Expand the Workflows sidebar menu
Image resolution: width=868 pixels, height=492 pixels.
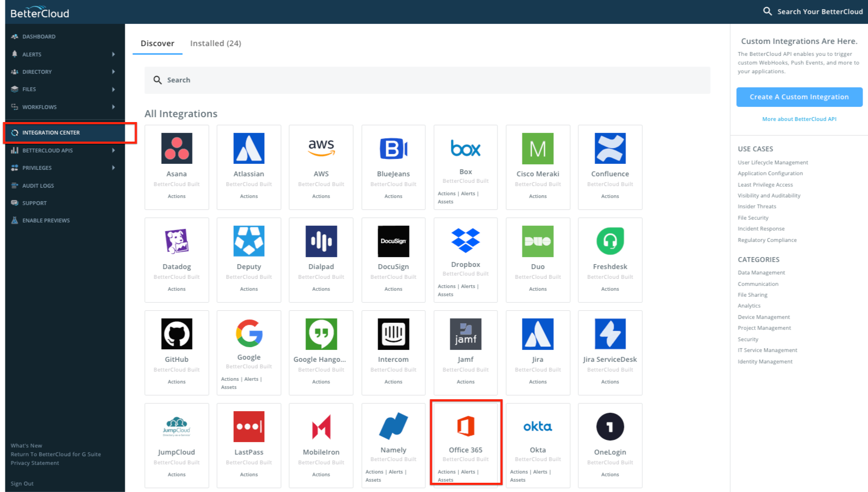41,107
